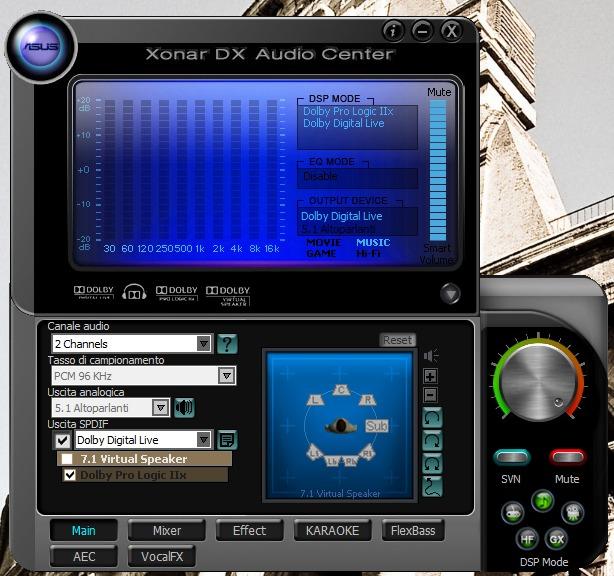Enable the 7.1 Virtual Speaker checkbox
This screenshot has height=576, width=614.
(x=67, y=459)
